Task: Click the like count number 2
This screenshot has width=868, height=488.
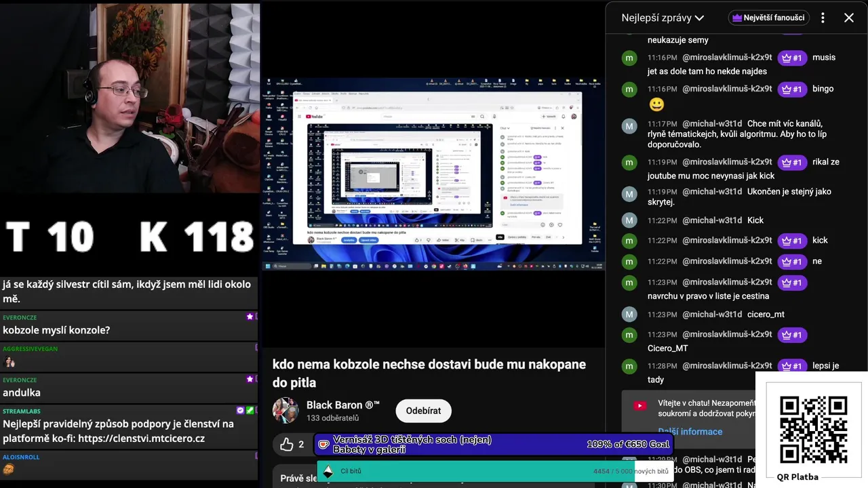Action: 301,445
